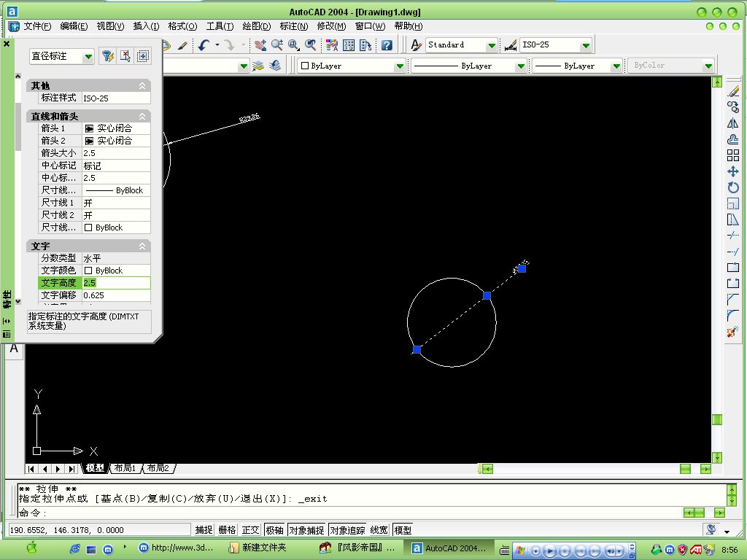The width and height of the screenshot is (747, 560).
Task: Open the ISO-25 dimension style dropdown
Action: 555,45
